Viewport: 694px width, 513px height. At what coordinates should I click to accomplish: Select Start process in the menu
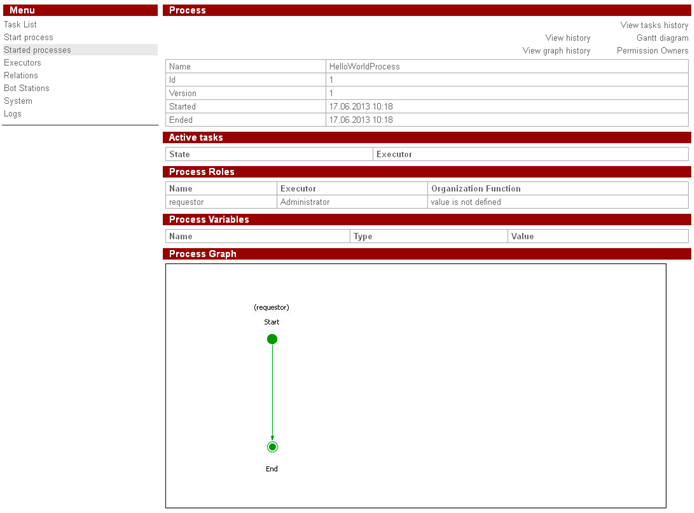pyautogui.click(x=29, y=37)
